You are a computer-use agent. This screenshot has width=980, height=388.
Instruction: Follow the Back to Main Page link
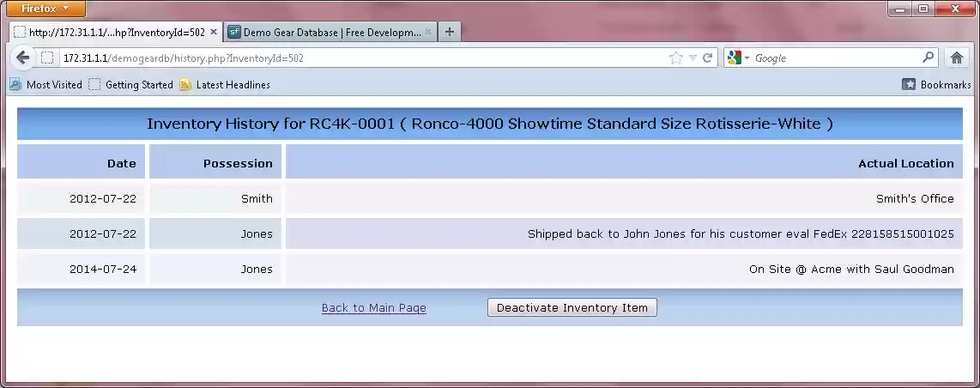(374, 307)
